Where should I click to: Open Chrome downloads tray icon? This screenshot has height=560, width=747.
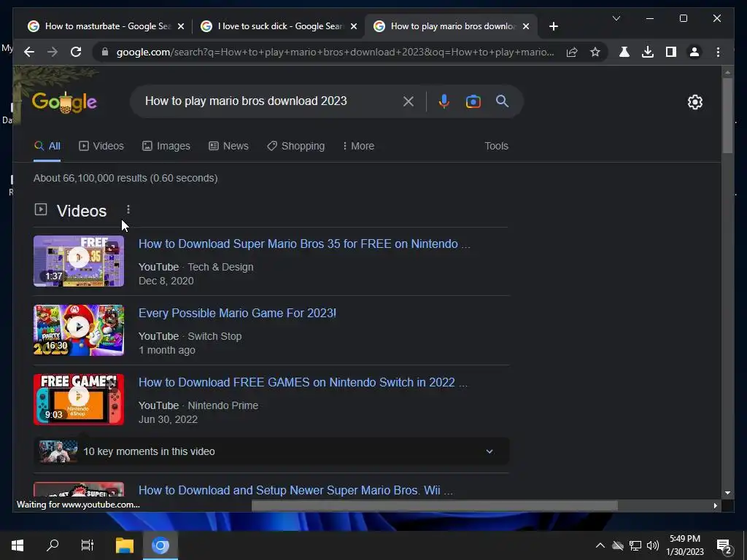[x=648, y=52]
